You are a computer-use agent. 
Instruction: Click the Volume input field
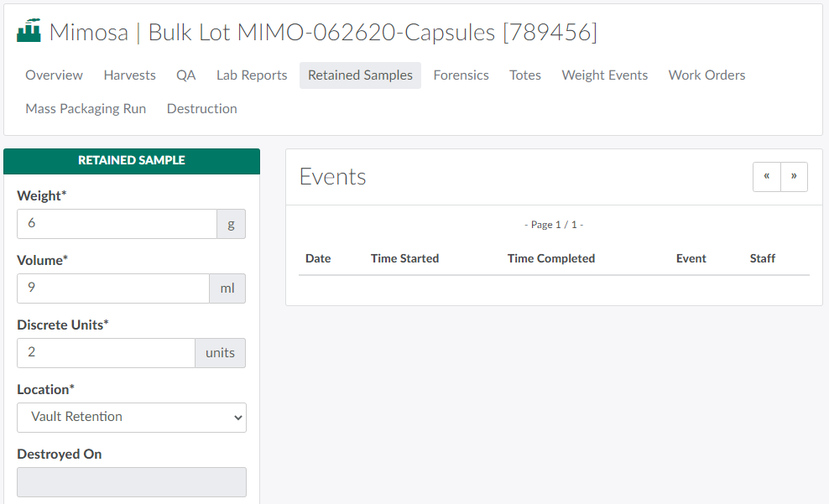112,288
